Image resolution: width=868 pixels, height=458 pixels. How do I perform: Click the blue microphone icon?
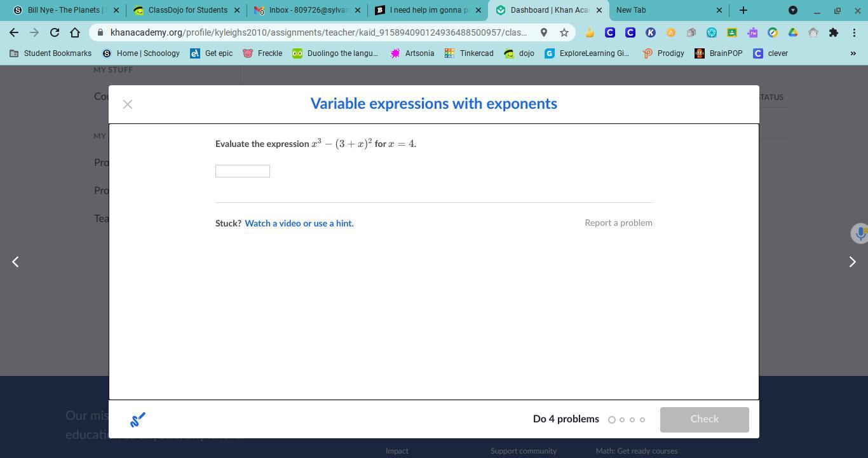click(860, 233)
